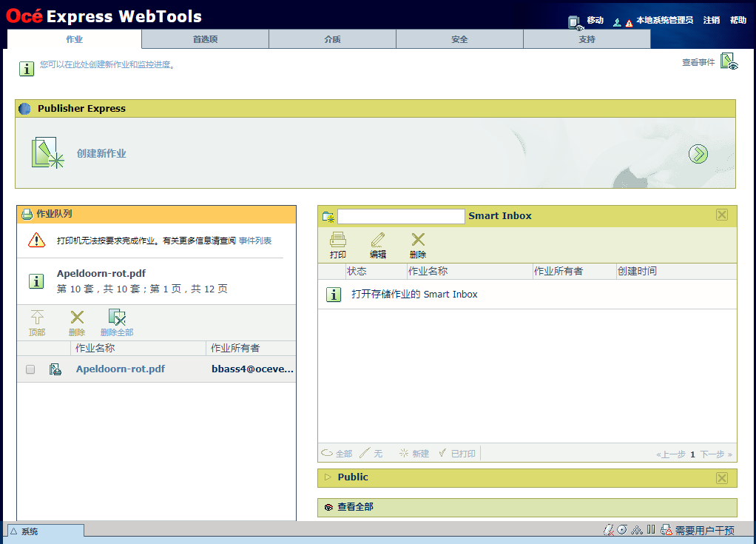The height and width of the screenshot is (544, 756).
Task: Close the Public inbox panel
Action: click(722, 478)
